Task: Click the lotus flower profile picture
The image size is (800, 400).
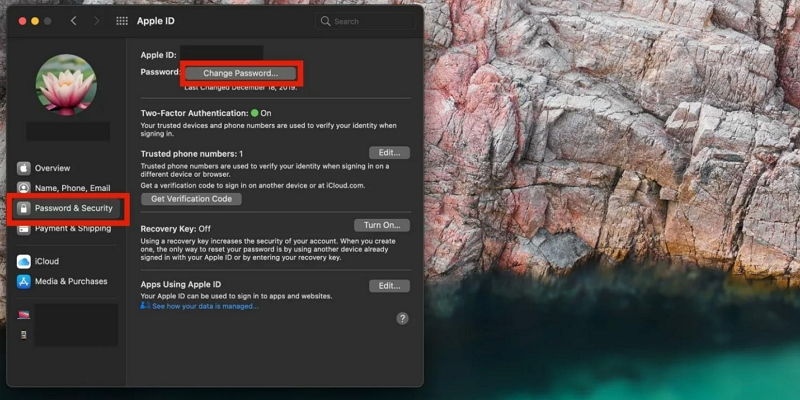Action: pyautogui.click(x=66, y=85)
